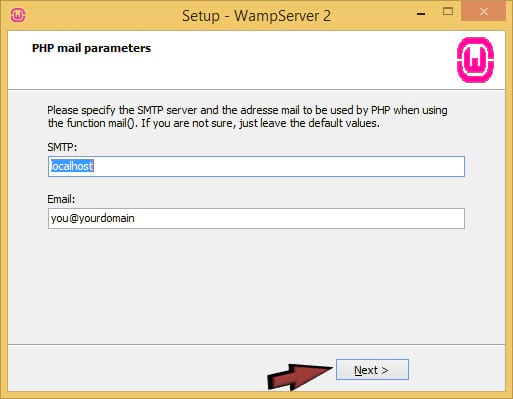513x399 pixels.
Task: Click the SMTP: field label
Action: point(62,147)
